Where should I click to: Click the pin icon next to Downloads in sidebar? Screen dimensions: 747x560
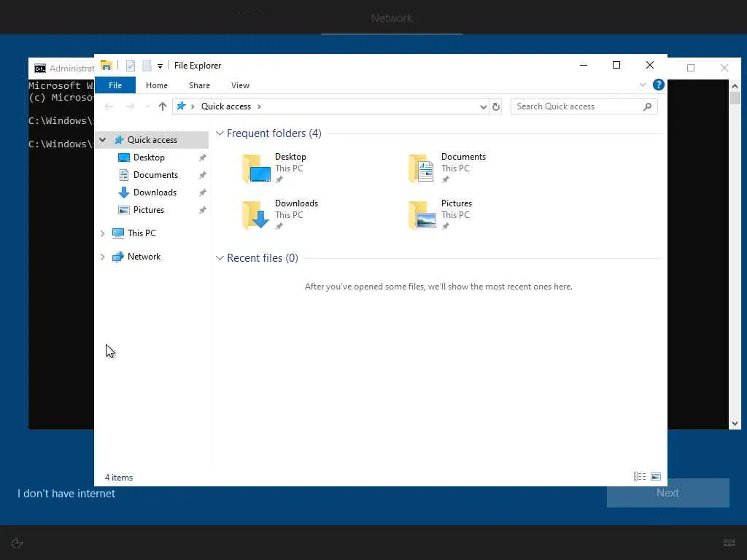pyautogui.click(x=203, y=192)
